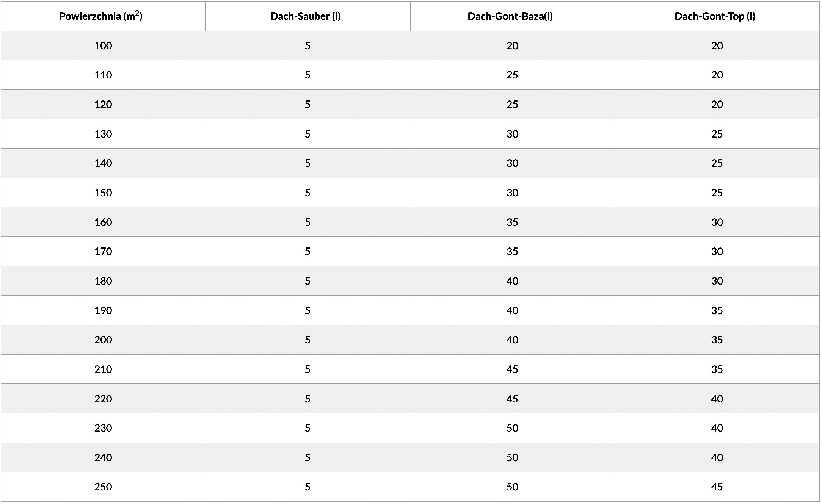Select Dach-Gont-Baza value 25 in the 110 row
Viewport: 822px width, 504px height.
click(512, 75)
